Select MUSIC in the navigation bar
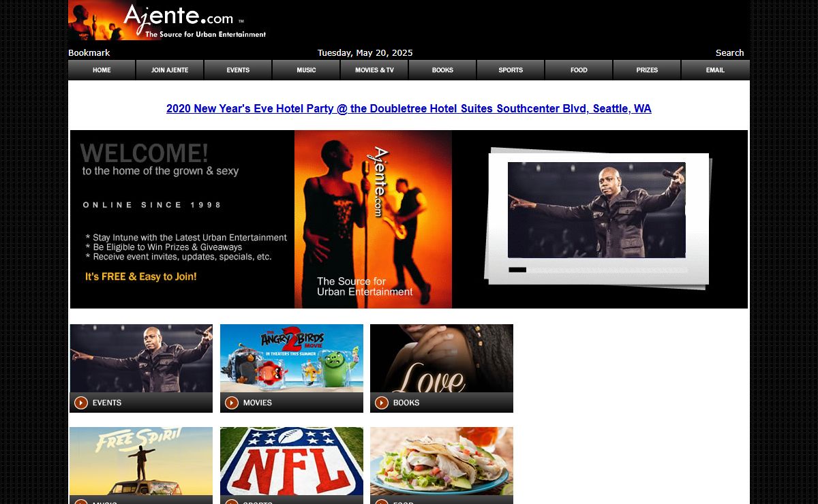818x504 pixels. (x=306, y=70)
